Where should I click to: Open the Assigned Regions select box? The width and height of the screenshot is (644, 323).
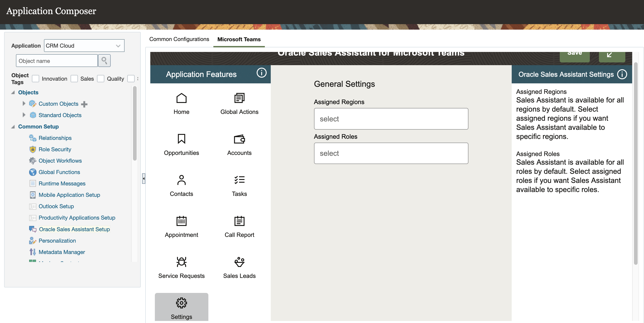pyautogui.click(x=391, y=119)
